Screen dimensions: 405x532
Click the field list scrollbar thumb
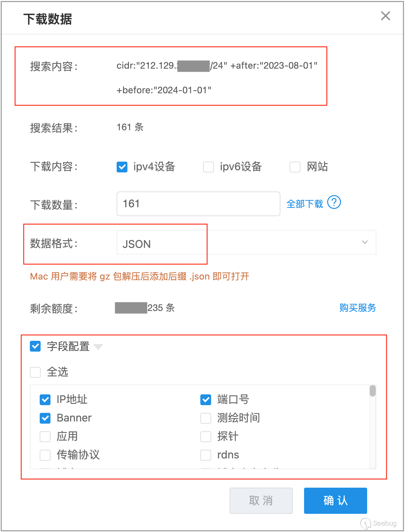point(373,391)
